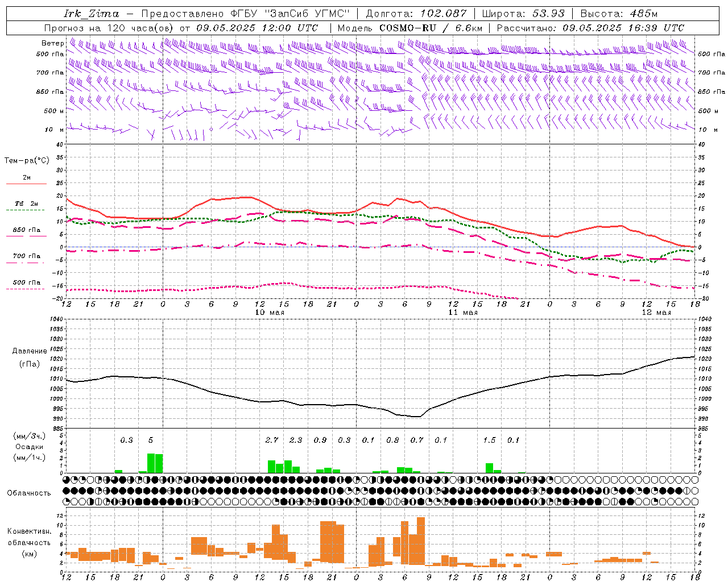Click the pink dash-dot 700 гПа legend line
The image size is (728, 582).
tap(26, 263)
